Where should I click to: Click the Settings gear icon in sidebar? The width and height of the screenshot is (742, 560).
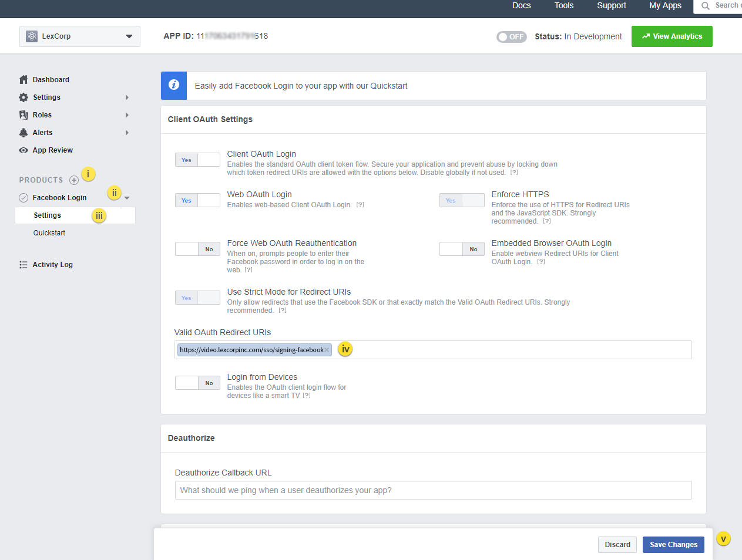pos(23,97)
